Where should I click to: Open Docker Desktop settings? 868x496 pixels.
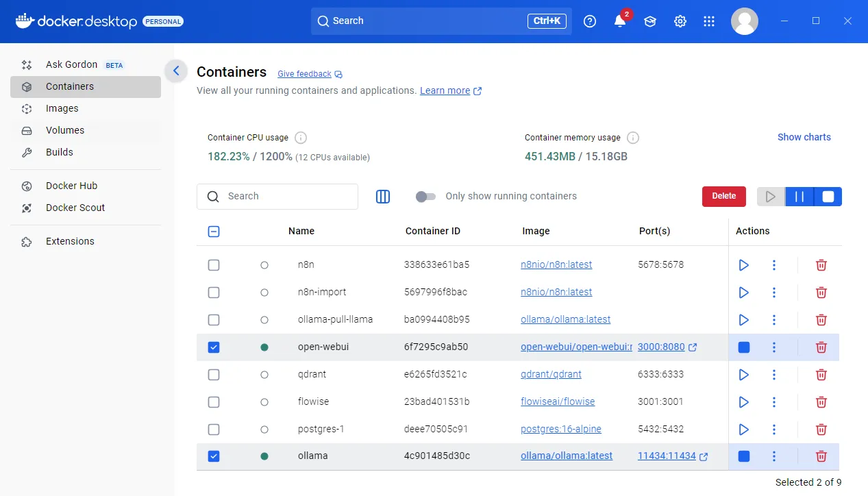click(x=680, y=21)
